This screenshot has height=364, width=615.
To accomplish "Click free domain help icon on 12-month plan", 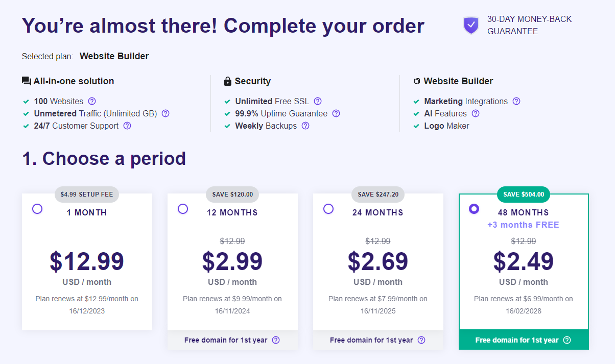I will tap(276, 340).
